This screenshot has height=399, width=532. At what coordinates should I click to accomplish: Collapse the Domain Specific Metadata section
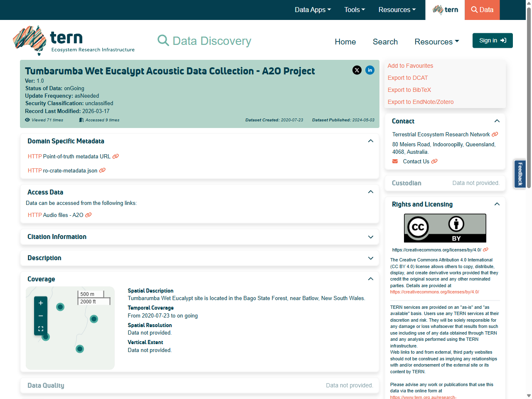point(371,141)
